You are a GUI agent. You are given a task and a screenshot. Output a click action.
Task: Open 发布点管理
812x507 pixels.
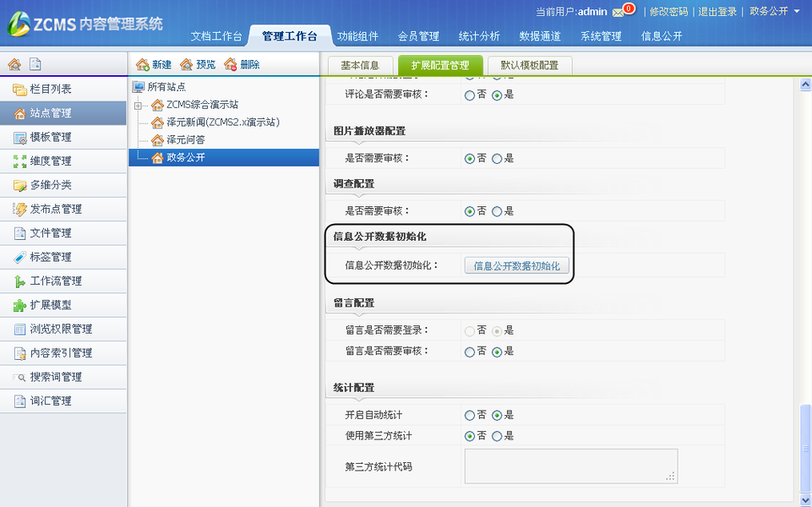pyautogui.click(x=42, y=209)
